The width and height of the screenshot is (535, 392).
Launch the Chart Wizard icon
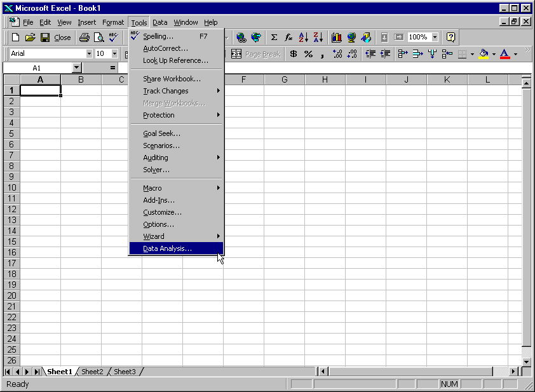click(336, 37)
